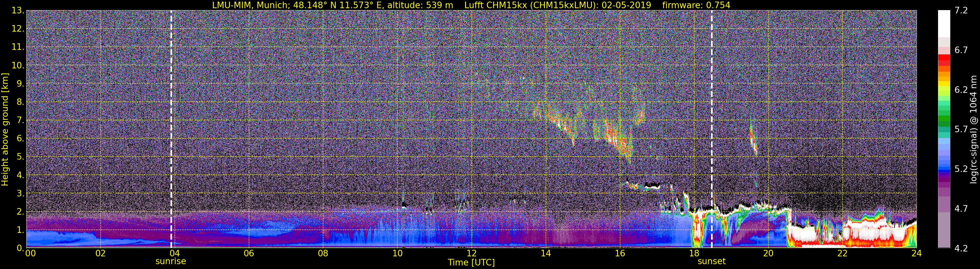
Task: Click the y-axis tick label '1.'
Action: click(x=20, y=230)
